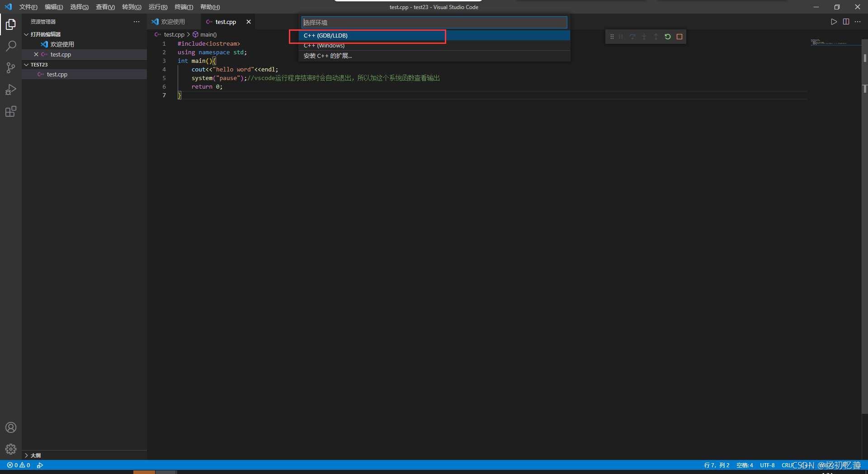This screenshot has width=868, height=474.
Task: Open the Help menu
Action: point(210,7)
